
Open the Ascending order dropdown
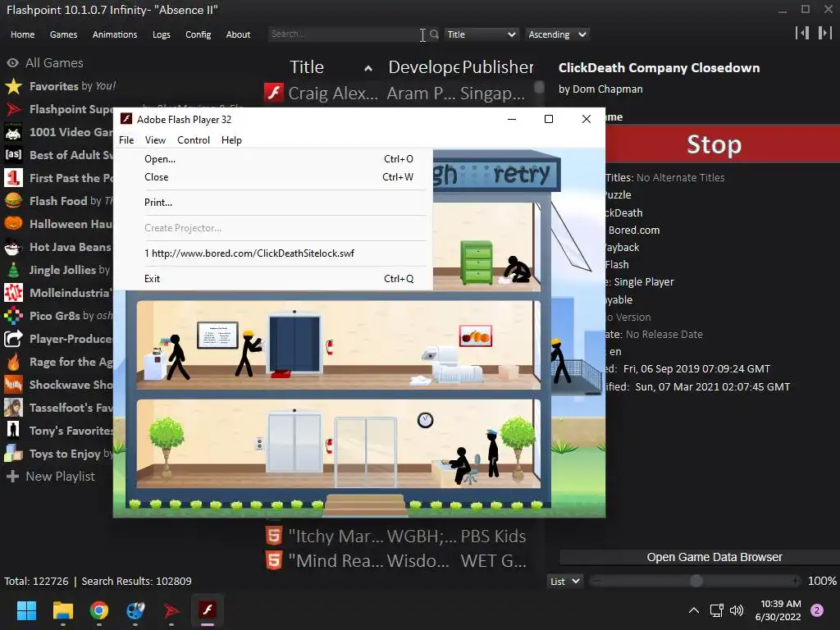coord(557,34)
